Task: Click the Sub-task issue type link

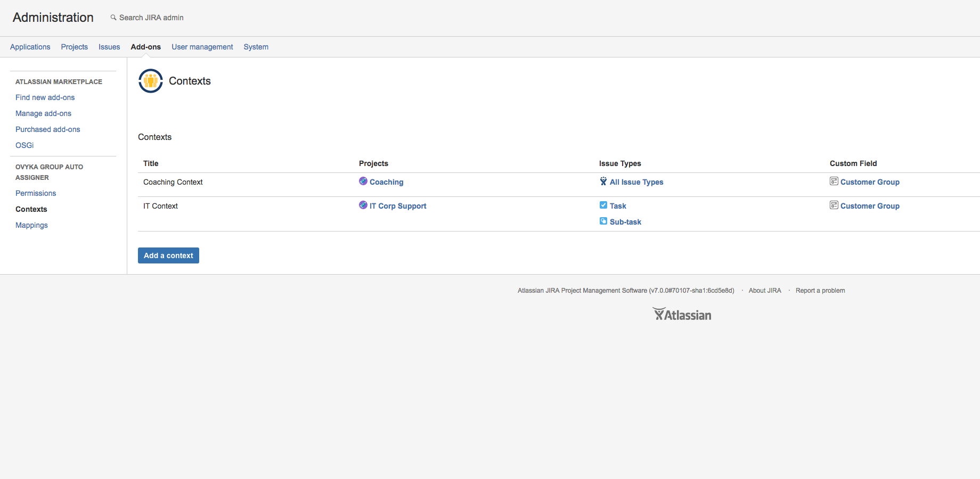Action: [625, 222]
